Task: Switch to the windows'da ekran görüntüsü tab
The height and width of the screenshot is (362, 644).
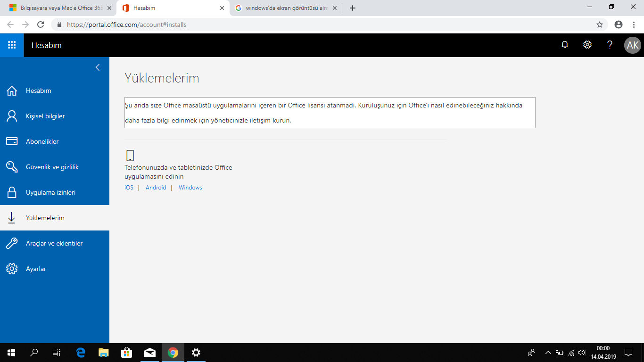Action: pyautogui.click(x=287, y=8)
